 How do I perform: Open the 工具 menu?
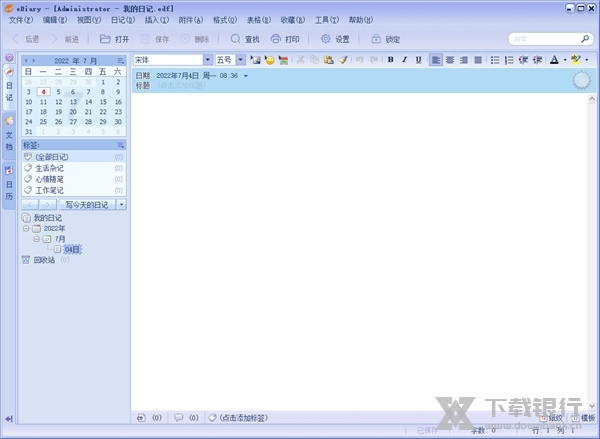(327, 20)
